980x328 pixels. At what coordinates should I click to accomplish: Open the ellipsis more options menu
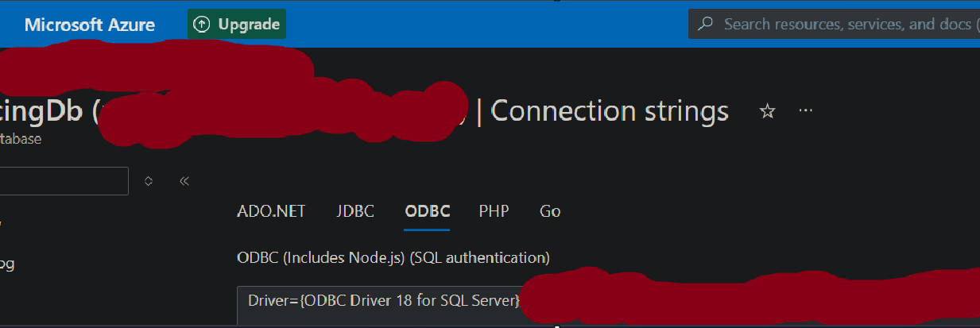click(805, 111)
